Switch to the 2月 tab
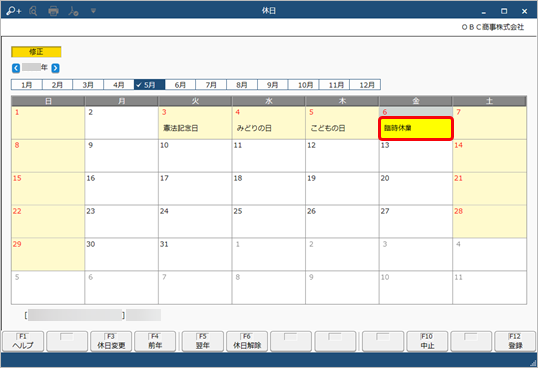 (57, 85)
